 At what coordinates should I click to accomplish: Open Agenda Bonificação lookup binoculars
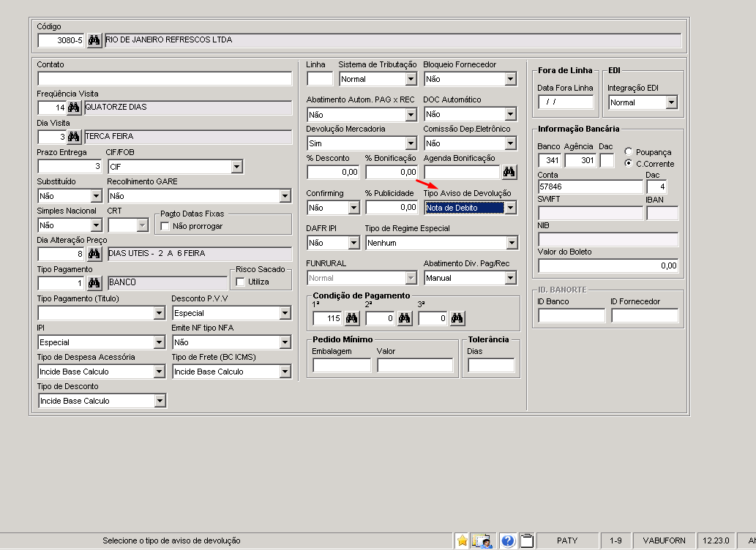(509, 172)
